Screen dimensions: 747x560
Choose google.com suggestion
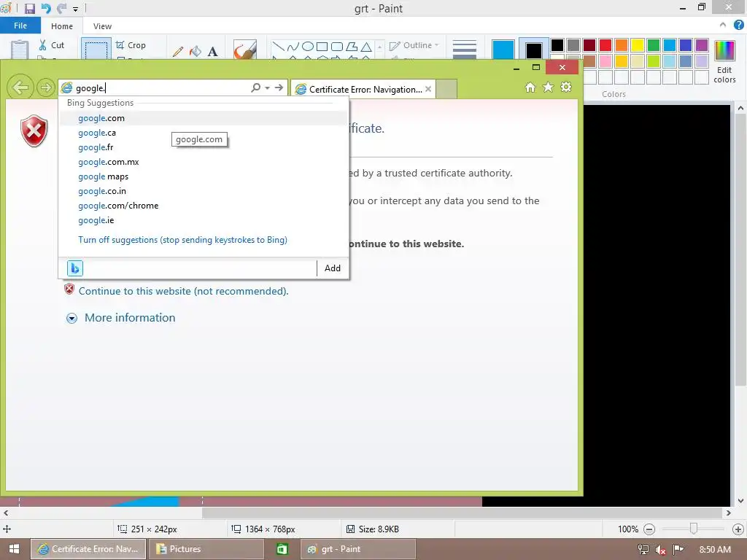[204, 118]
